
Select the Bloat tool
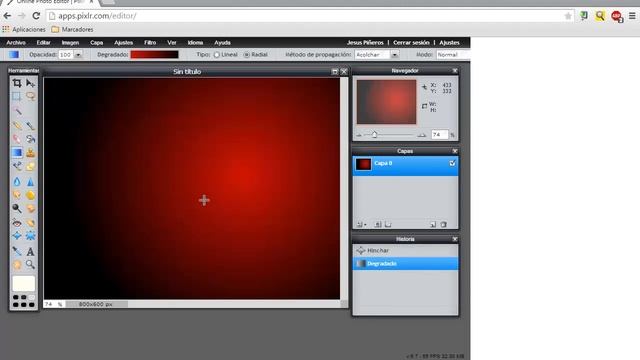17,236
